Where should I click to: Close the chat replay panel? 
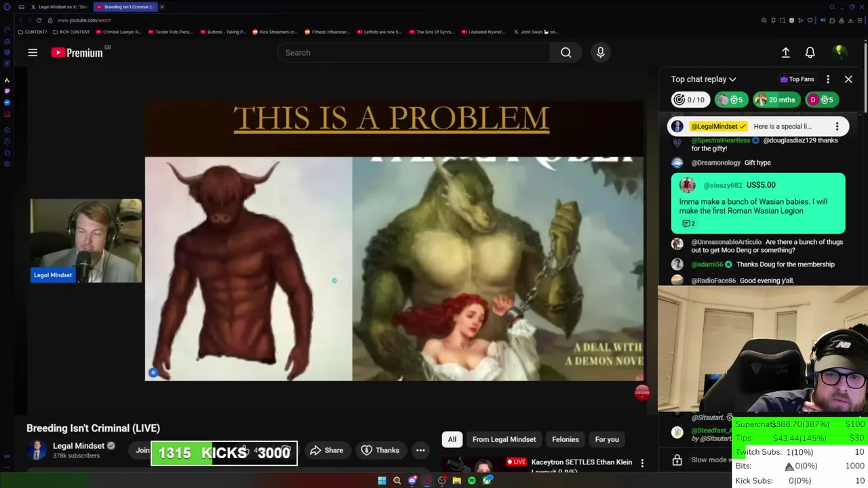[x=848, y=79]
